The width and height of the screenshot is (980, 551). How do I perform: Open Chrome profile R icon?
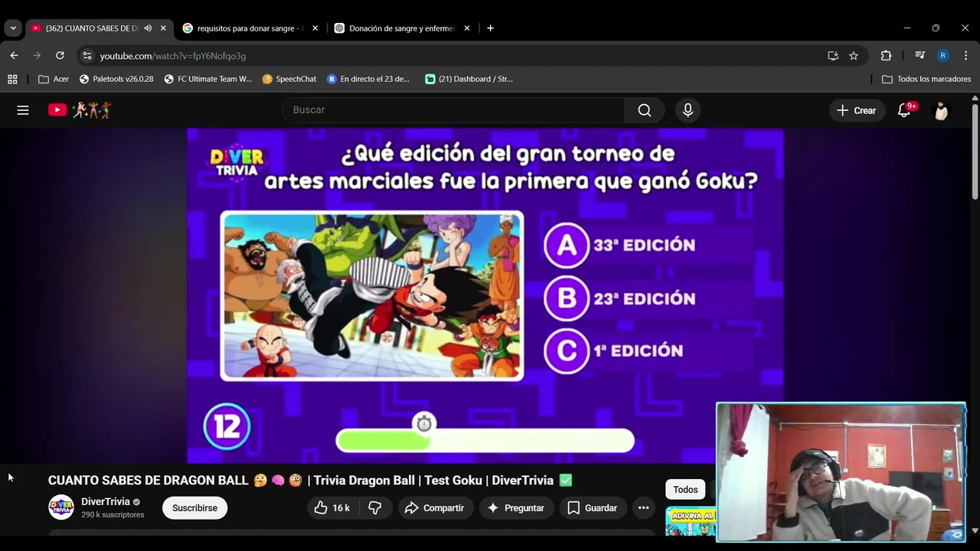pyautogui.click(x=942, y=56)
